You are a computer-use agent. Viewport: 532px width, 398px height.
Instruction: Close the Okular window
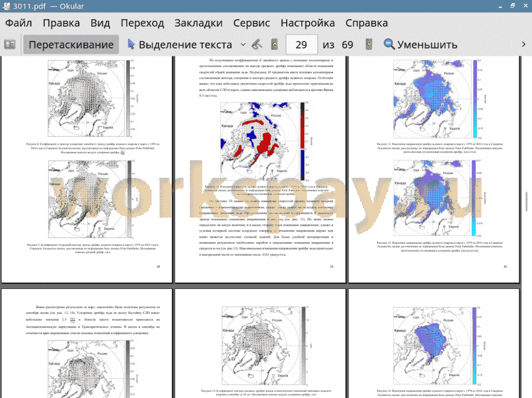(x=525, y=6)
